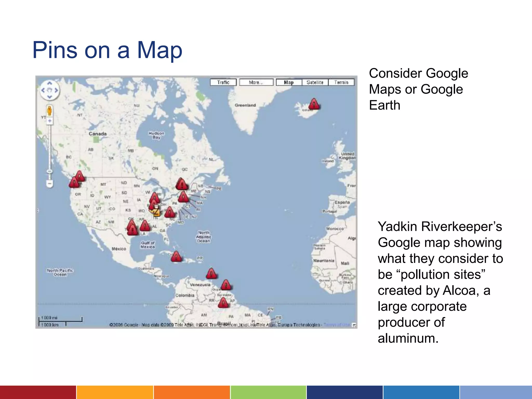Click the Hudson Bay label
This screenshot has width=532, height=399.
click(x=156, y=135)
